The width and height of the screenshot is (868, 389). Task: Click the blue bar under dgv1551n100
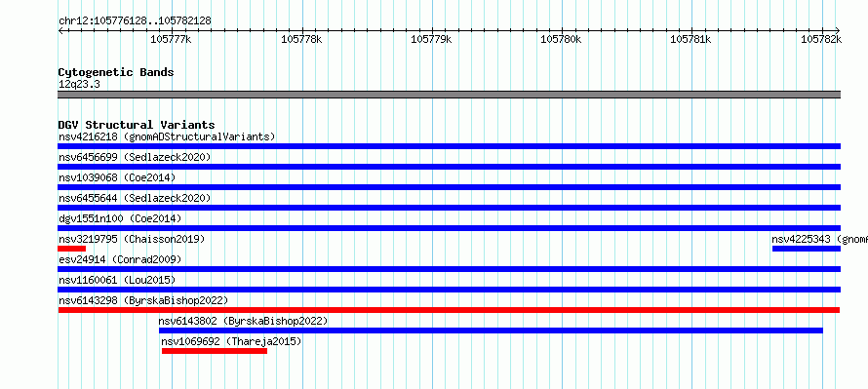[x=449, y=228]
